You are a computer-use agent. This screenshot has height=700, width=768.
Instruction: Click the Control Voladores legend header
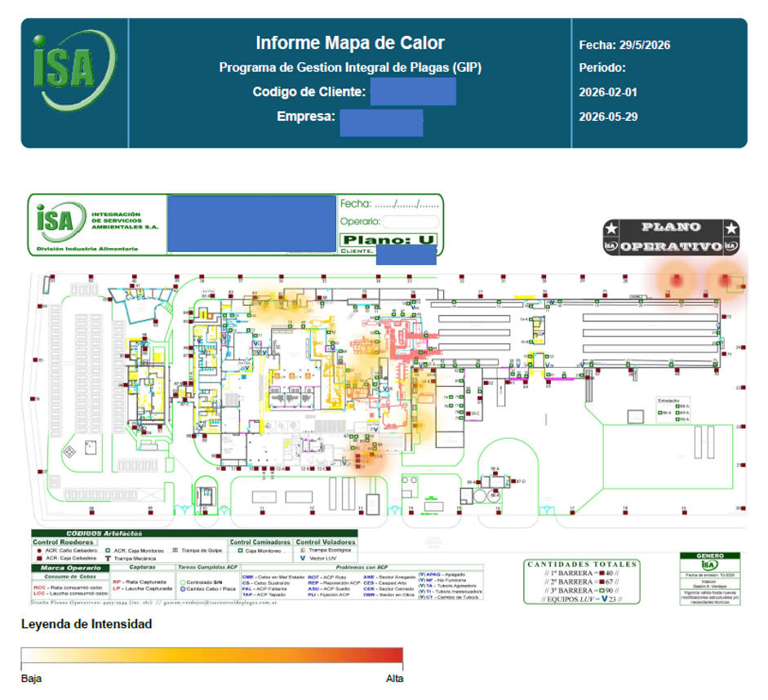(x=326, y=542)
